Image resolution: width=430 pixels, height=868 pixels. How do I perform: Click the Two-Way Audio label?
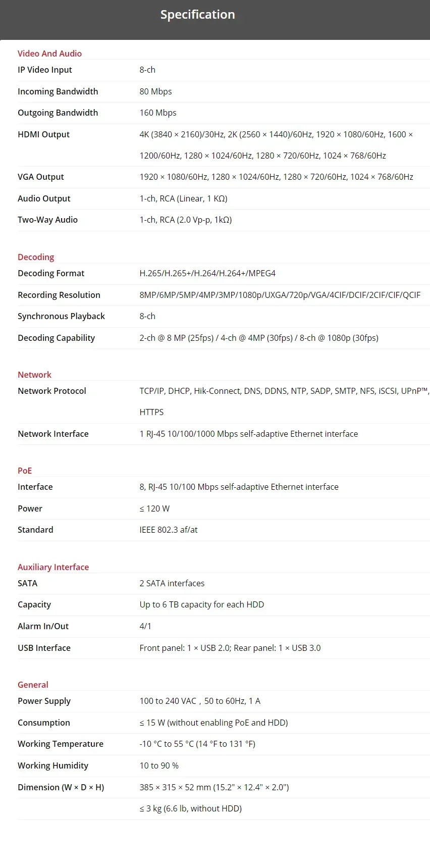pyautogui.click(x=47, y=220)
